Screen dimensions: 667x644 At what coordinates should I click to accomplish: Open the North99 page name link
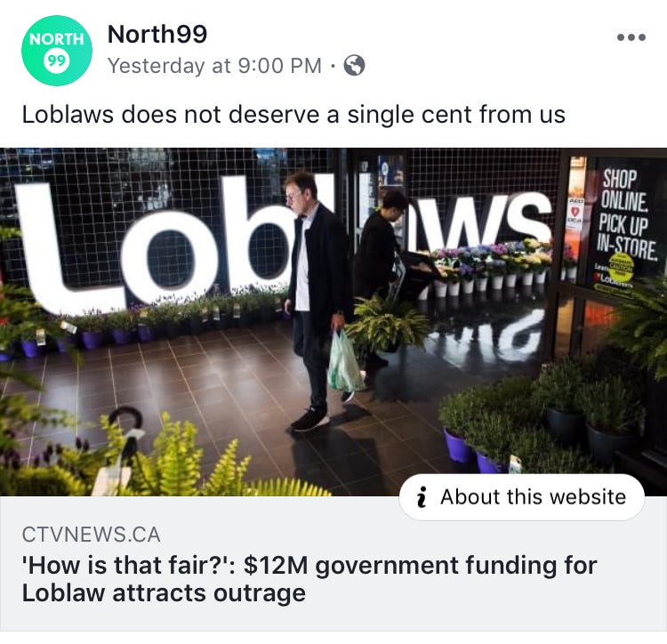point(157,34)
